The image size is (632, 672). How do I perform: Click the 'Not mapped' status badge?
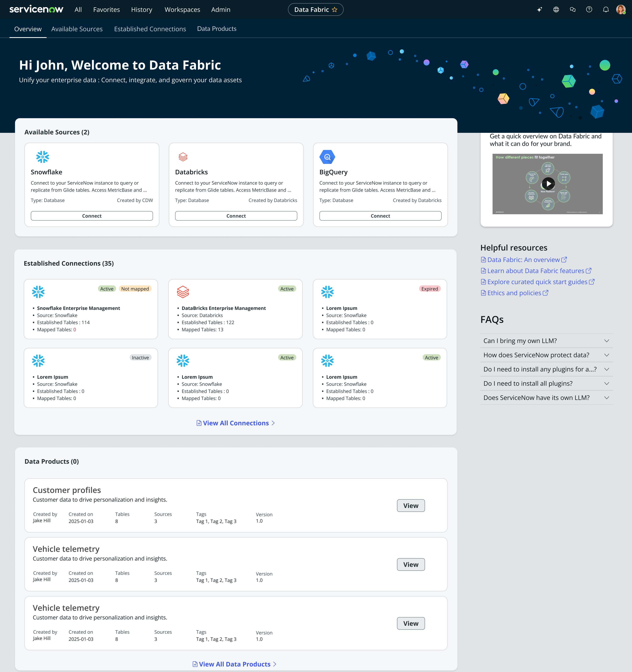point(135,289)
